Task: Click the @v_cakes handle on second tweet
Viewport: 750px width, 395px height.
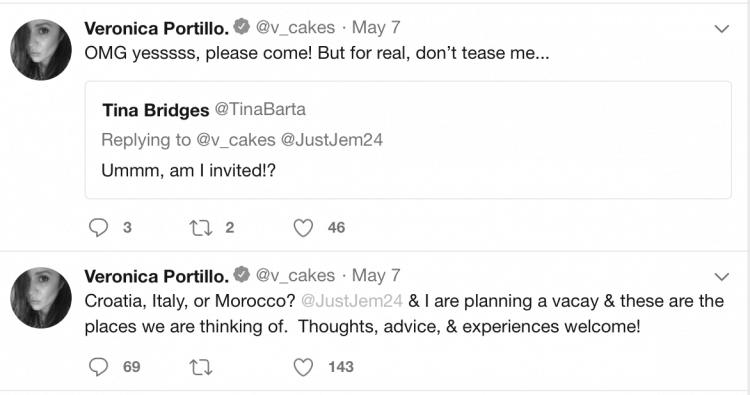Action: tap(295, 276)
